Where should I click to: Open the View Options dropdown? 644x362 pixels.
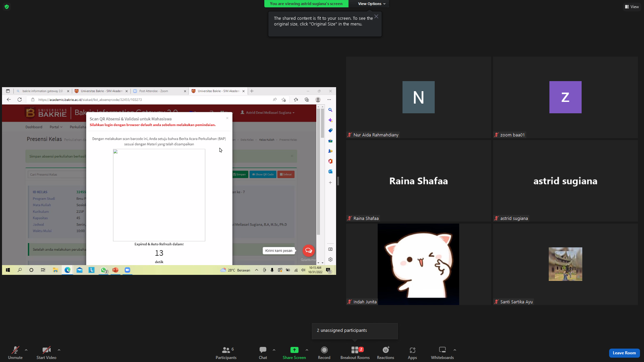tap(372, 4)
